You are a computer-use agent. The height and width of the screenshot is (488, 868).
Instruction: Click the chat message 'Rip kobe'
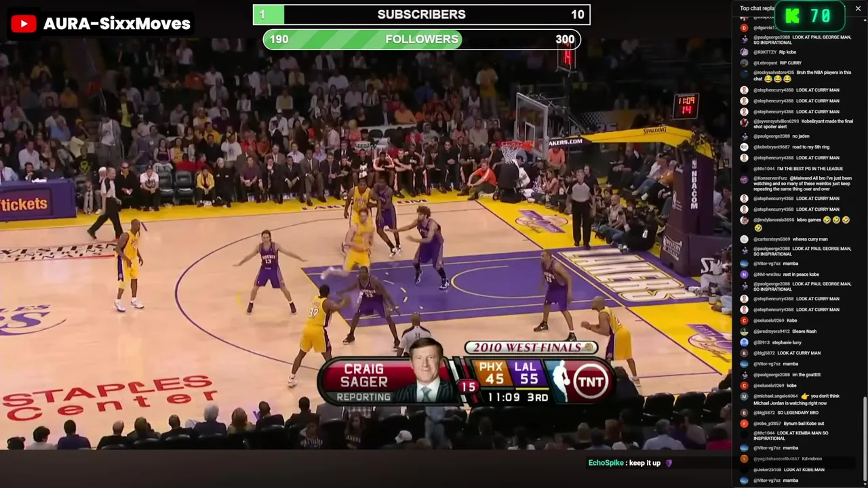click(x=787, y=52)
